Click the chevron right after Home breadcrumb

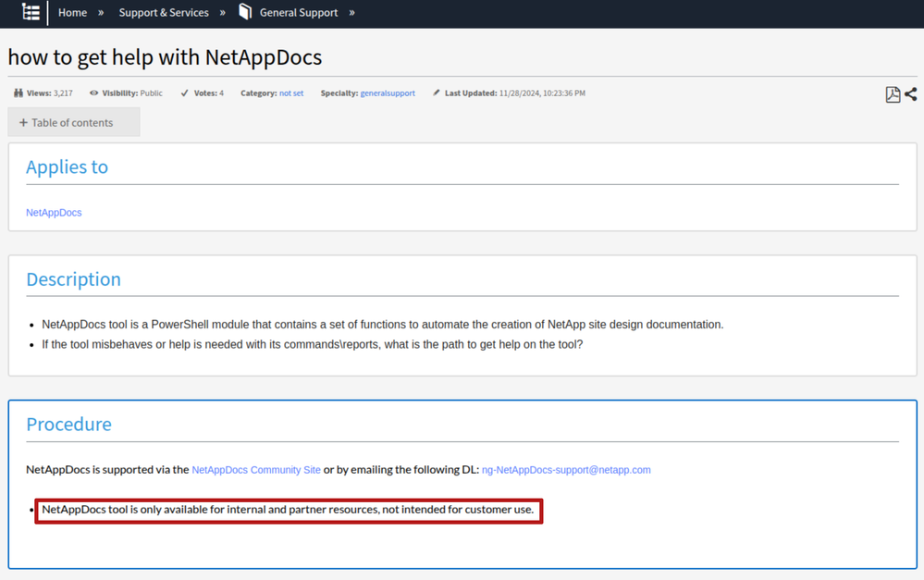tap(101, 13)
